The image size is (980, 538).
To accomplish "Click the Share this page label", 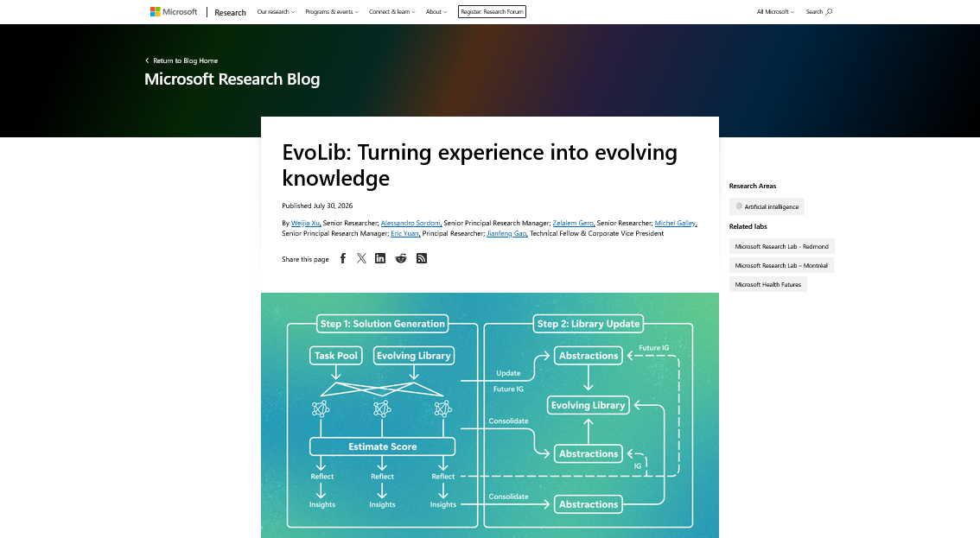I will [x=305, y=259].
